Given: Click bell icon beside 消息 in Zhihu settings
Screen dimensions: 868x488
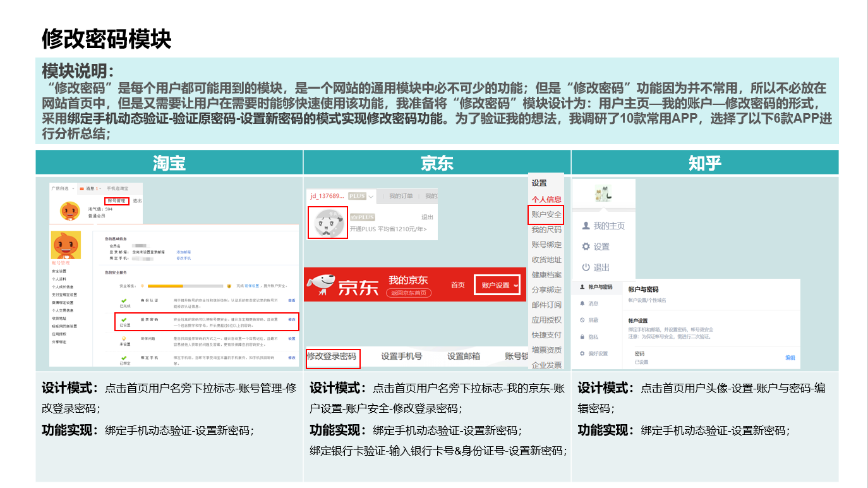Looking at the screenshot, I should [x=582, y=303].
